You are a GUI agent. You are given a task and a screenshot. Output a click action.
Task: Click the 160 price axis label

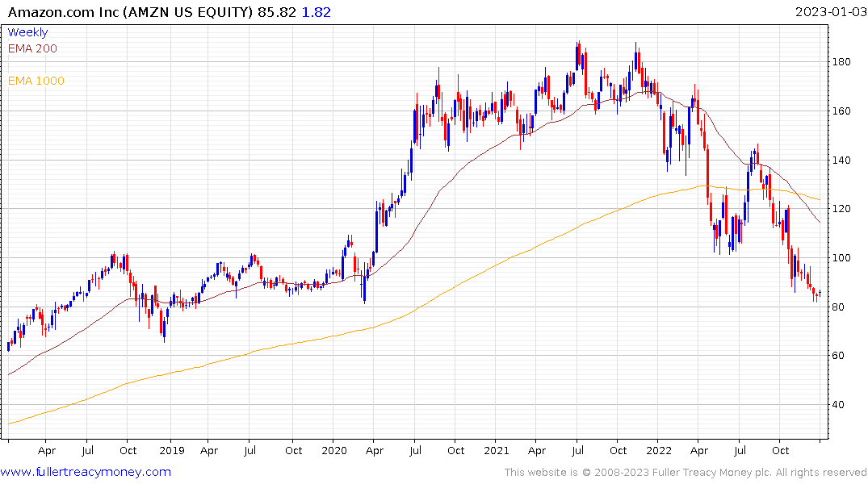point(841,111)
